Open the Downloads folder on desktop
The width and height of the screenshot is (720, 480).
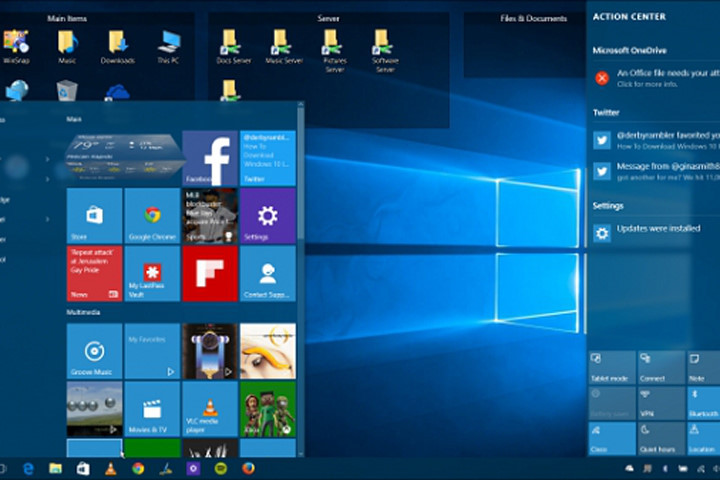[118, 46]
